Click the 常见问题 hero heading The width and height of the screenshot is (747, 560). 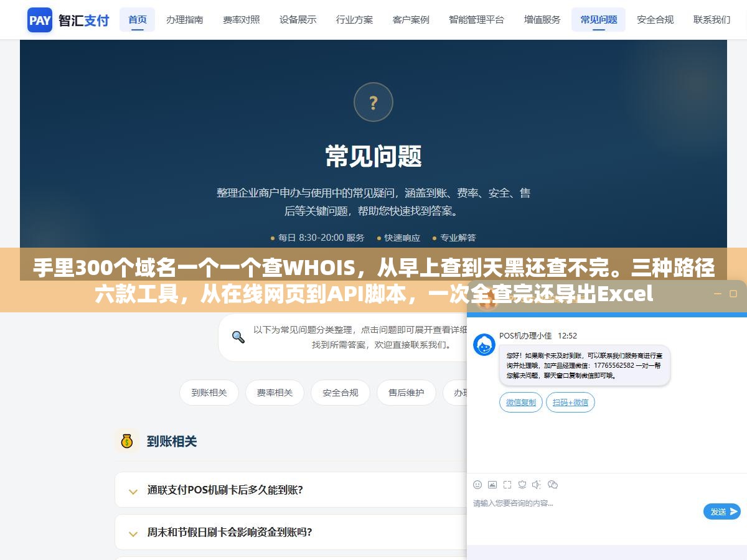click(x=374, y=156)
